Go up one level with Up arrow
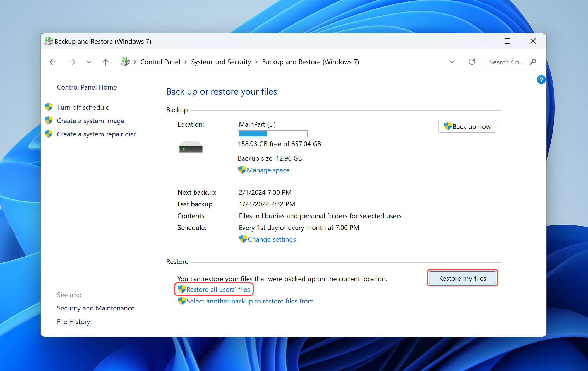 tap(105, 62)
